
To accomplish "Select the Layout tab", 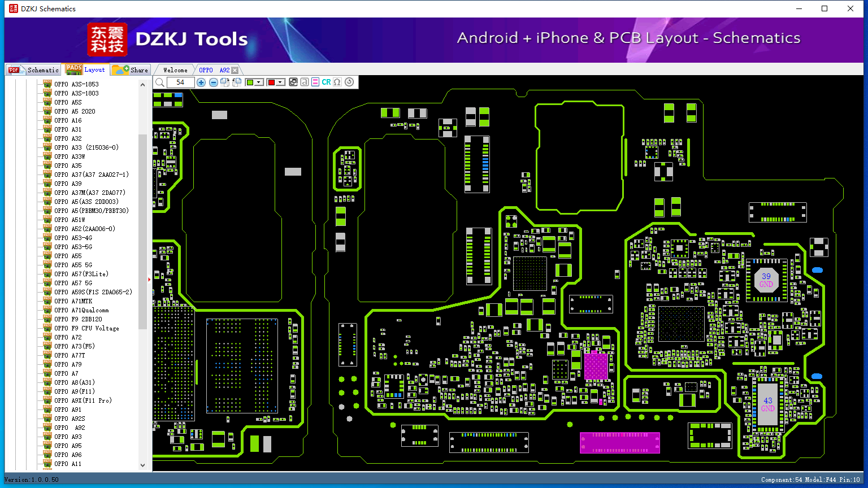I will coord(85,69).
